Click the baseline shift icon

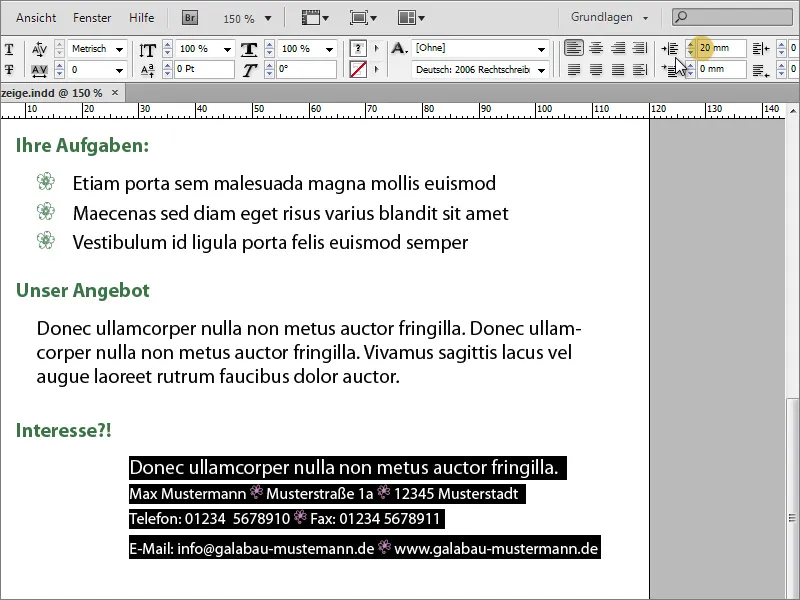[x=147, y=70]
